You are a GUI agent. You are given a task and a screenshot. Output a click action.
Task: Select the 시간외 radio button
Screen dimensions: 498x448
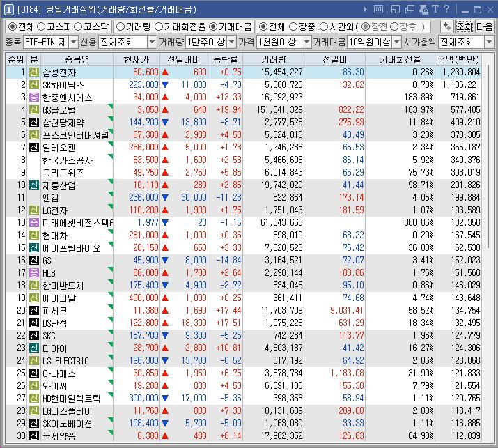(323, 26)
